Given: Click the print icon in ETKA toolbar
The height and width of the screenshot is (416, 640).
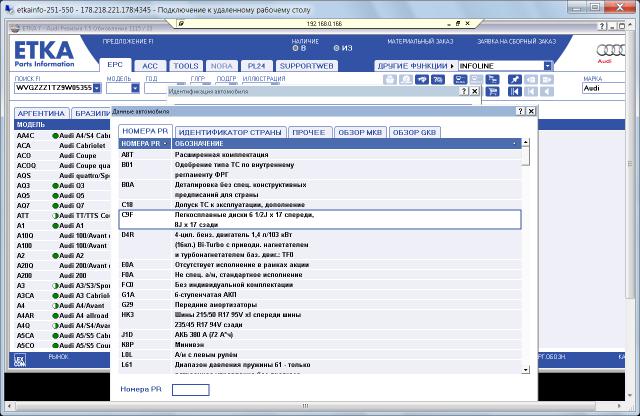Looking at the screenshot, I should click(x=390, y=80).
